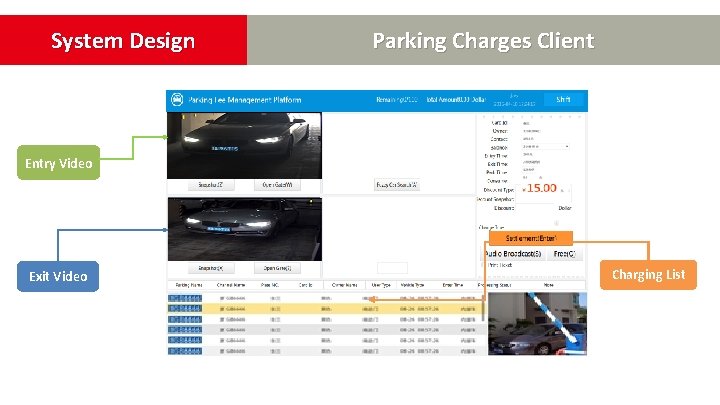Click the Owner Name column header
The width and height of the screenshot is (720, 405).
[x=344, y=285]
